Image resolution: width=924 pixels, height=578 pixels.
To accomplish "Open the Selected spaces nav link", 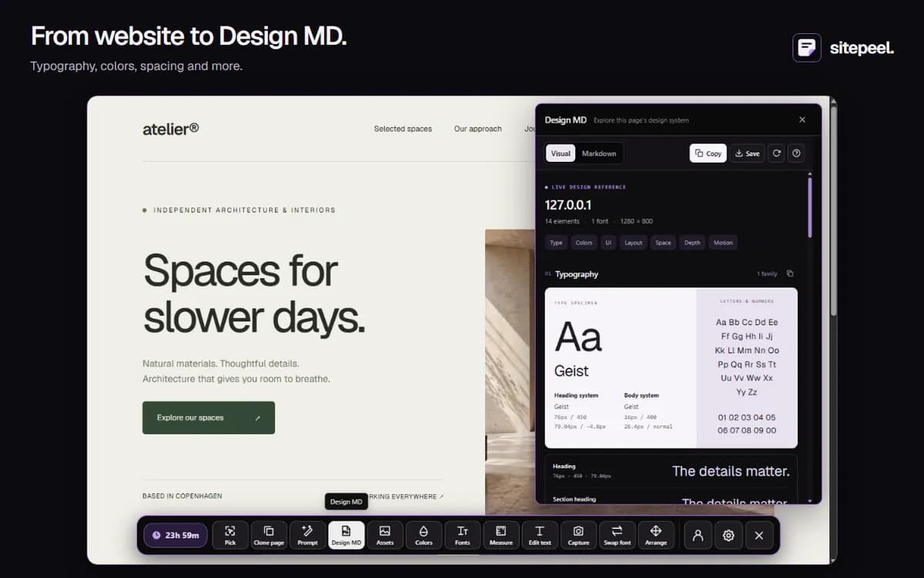I will pos(403,129).
